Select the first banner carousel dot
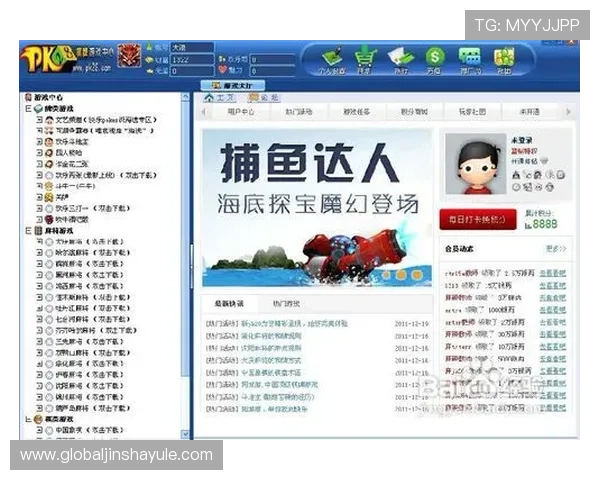Viewport: 600px width, 480px height. (x=385, y=274)
